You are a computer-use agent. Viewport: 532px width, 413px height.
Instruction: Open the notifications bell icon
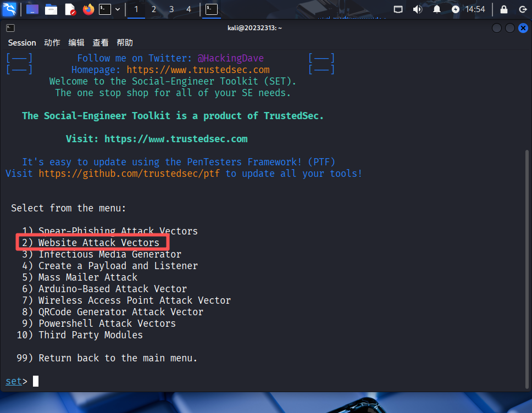click(437, 9)
